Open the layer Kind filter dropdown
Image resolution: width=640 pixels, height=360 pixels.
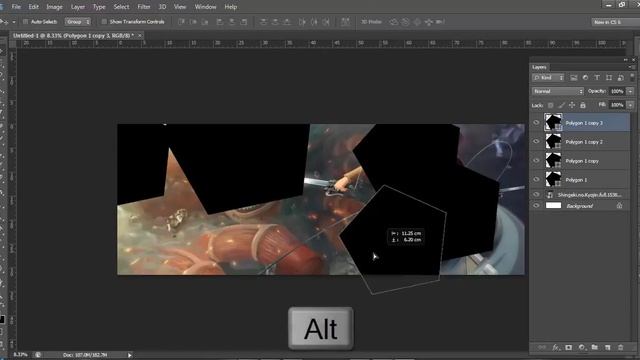[x=548, y=78]
